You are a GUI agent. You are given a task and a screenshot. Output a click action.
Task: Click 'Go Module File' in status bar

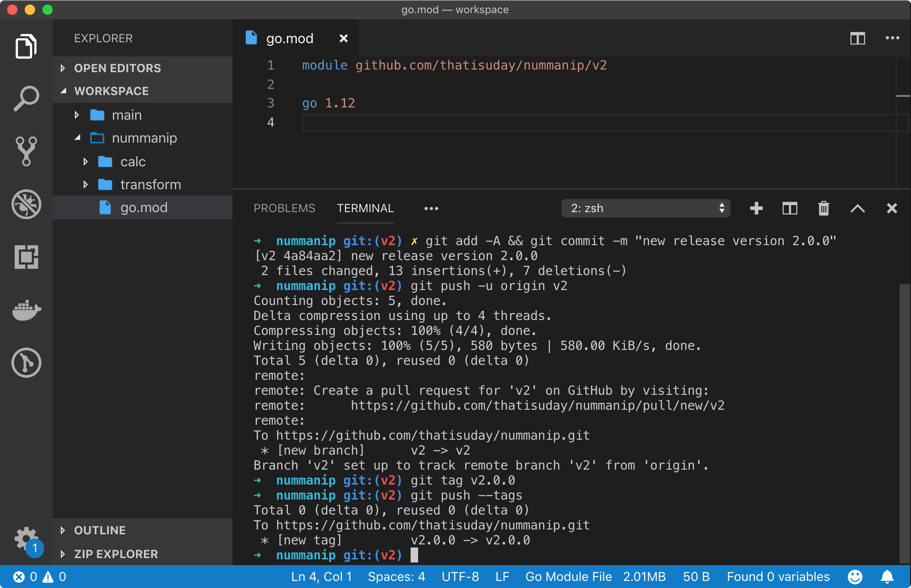[569, 577]
